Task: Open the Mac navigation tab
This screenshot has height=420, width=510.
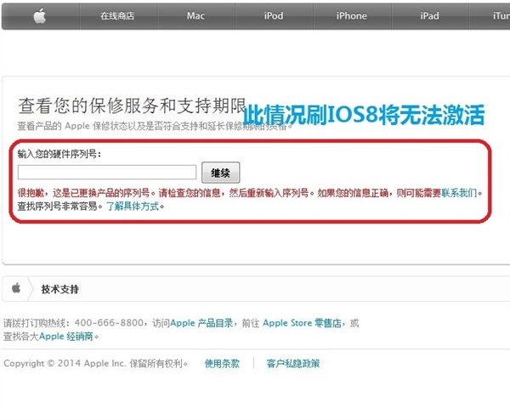Action: (195, 16)
